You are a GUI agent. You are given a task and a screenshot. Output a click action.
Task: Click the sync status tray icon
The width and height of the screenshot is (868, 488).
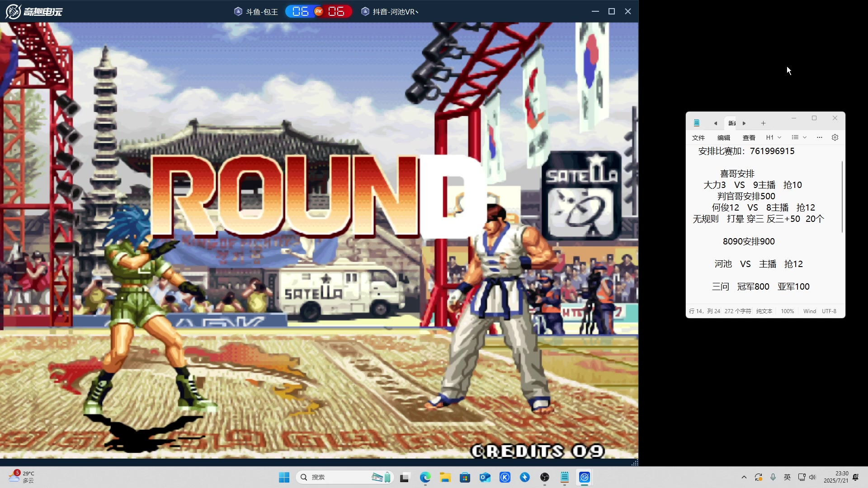coord(759,477)
